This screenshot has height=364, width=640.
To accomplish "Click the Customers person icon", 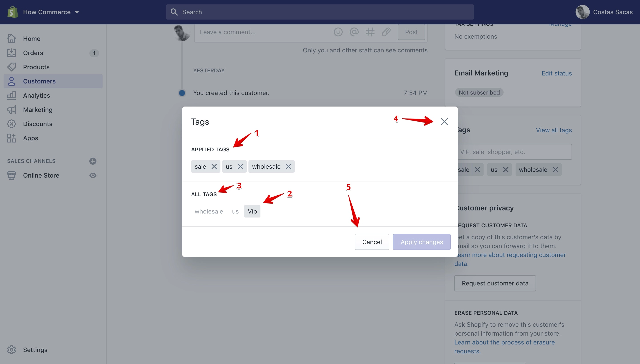I will [12, 81].
